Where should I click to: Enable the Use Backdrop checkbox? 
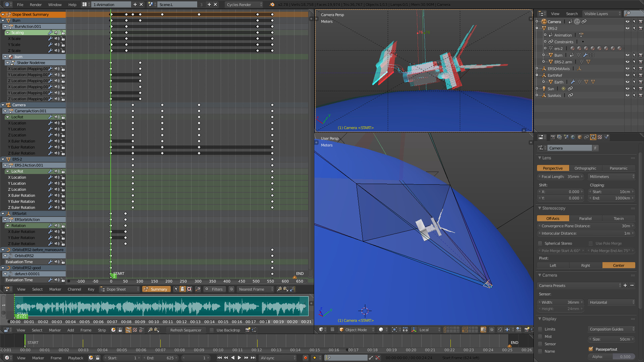tap(212, 330)
